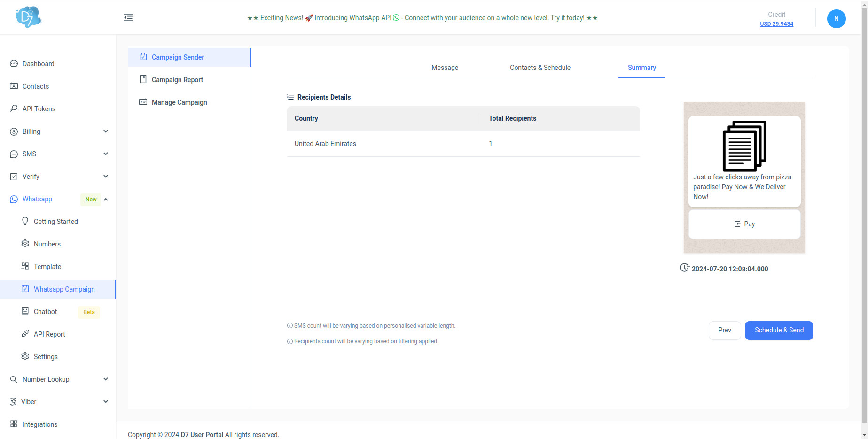Image resolution: width=868 pixels, height=439 pixels.
Task: Click the Dashboard gauge icon
Action: point(14,63)
